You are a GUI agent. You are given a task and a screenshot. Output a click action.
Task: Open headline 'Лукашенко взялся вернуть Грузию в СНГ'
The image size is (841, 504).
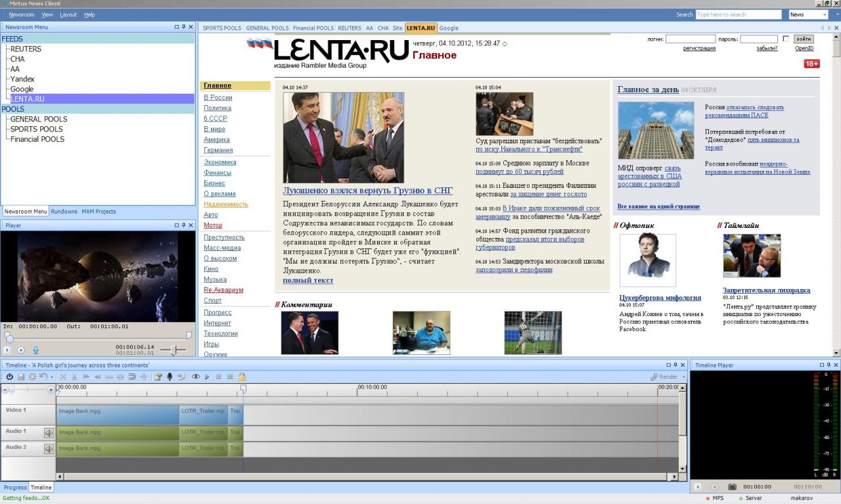pos(368,191)
